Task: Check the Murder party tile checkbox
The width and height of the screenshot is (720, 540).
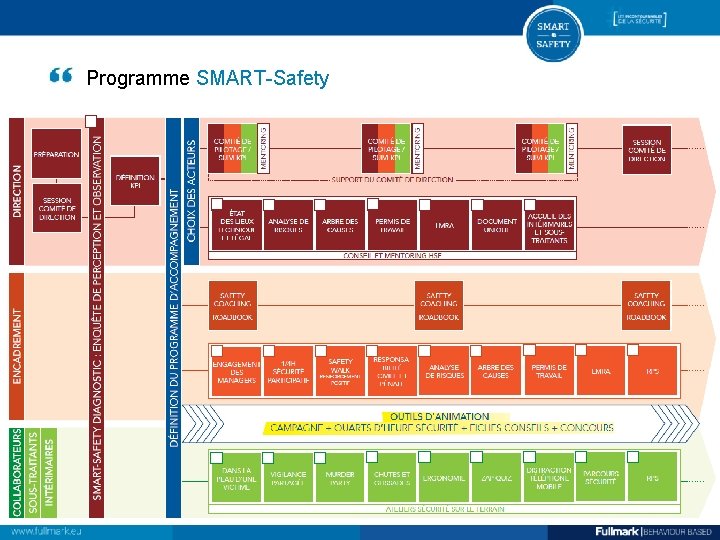Action: [320, 458]
